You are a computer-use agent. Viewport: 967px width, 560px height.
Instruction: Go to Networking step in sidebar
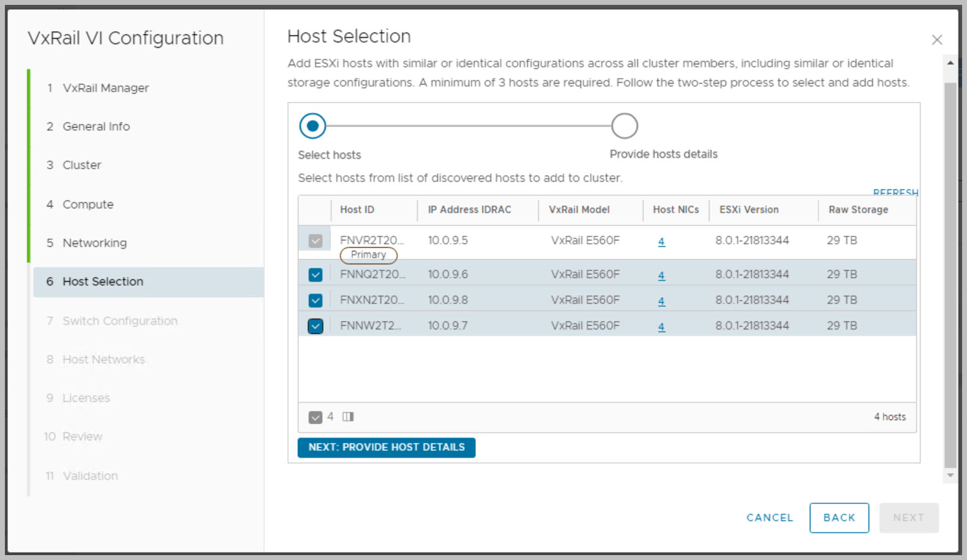[94, 243]
